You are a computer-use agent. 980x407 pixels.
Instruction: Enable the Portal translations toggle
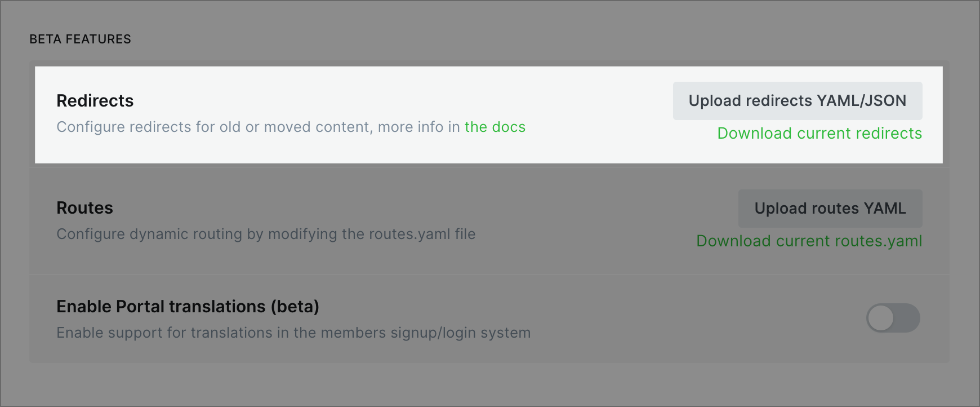(x=893, y=318)
